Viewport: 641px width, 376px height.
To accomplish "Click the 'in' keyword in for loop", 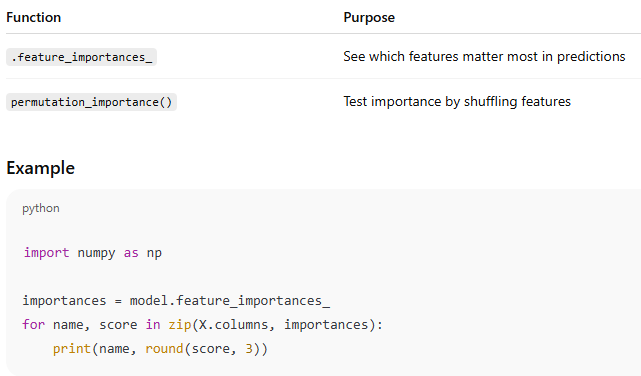I will click(x=153, y=325).
